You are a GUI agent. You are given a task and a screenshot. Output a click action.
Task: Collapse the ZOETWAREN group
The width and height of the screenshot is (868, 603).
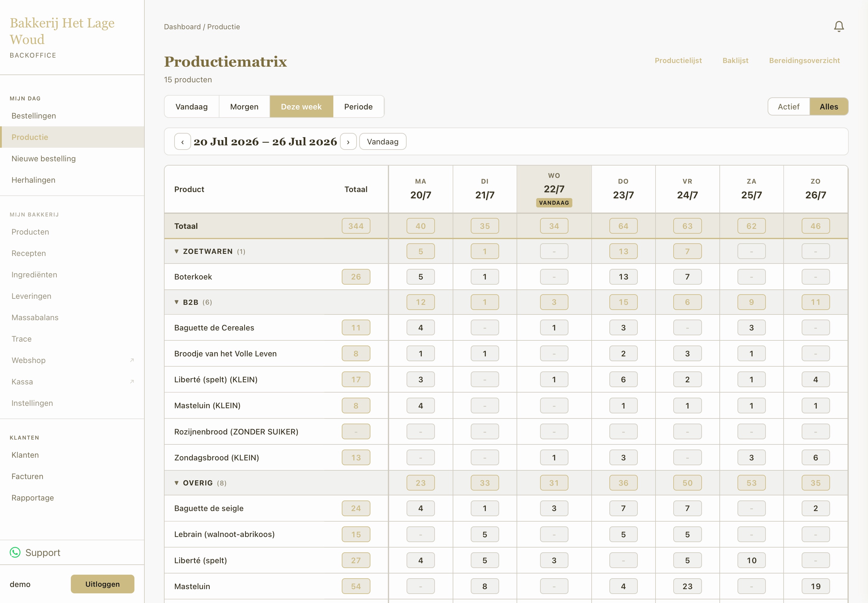176,251
